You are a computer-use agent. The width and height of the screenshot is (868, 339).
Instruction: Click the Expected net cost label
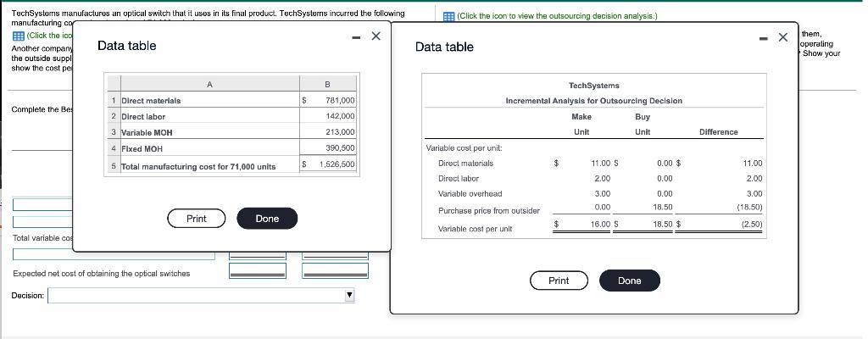coord(102,274)
